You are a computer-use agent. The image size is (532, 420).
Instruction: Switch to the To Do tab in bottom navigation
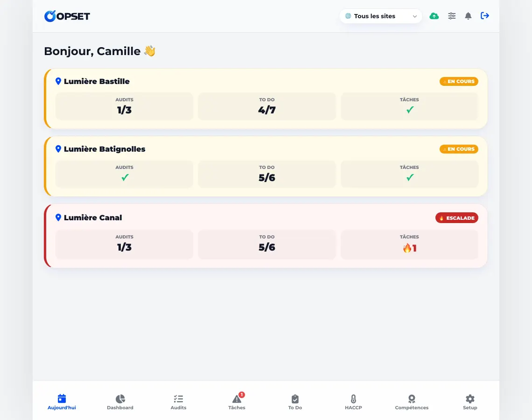click(x=295, y=402)
